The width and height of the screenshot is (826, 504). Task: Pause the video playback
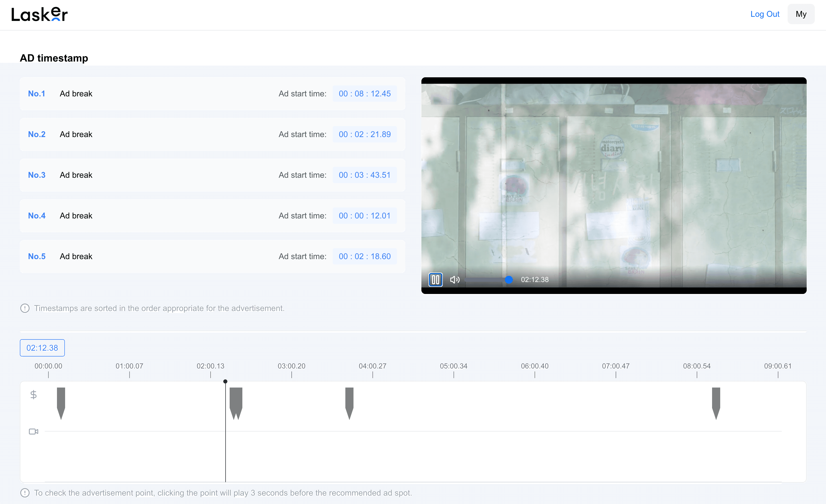click(x=435, y=279)
